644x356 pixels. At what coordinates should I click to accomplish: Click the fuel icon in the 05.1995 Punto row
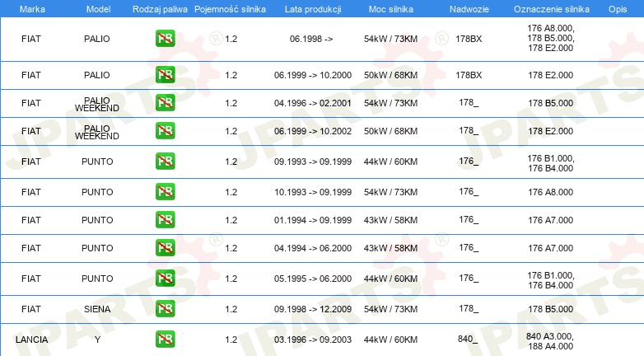click(x=165, y=278)
